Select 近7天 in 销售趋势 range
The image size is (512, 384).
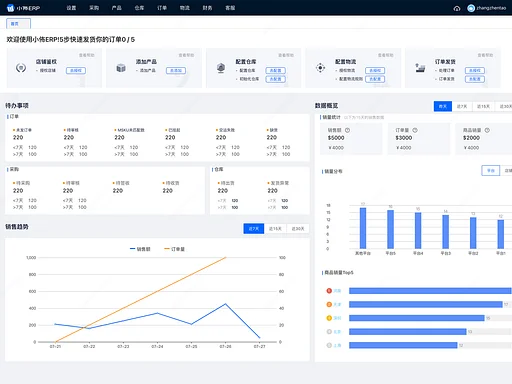[254, 228]
